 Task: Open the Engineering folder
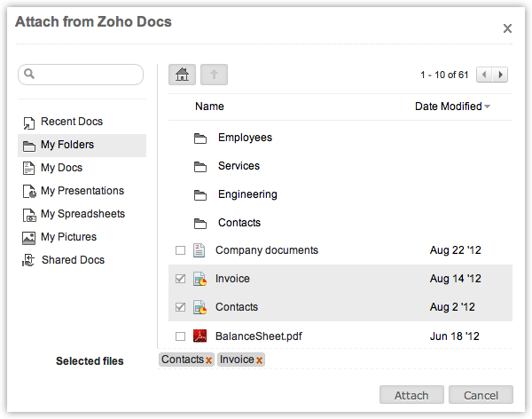(x=247, y=194)
